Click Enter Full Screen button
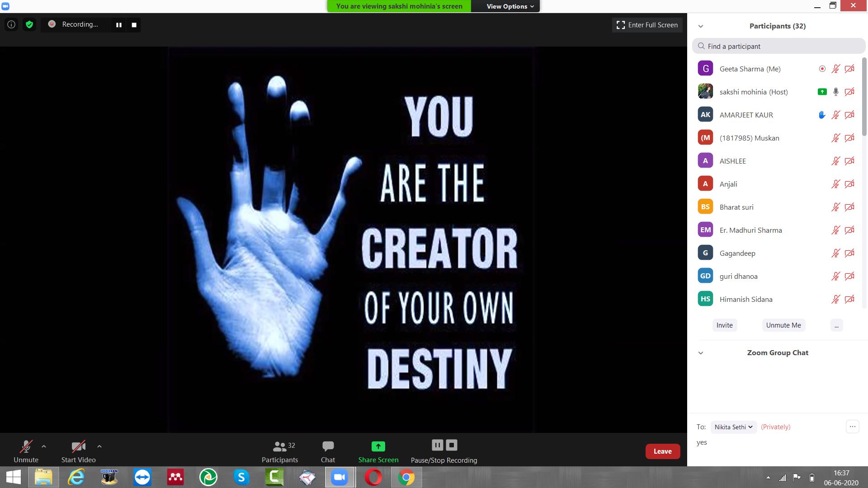 click(x=647, y=25)
